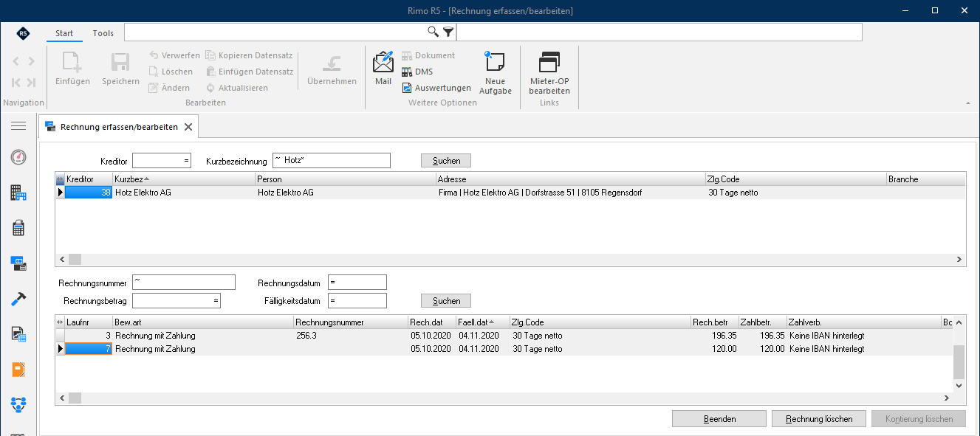
Task: Open the hamburger menu in the sidebar
Action: click(x=18, y=126)
